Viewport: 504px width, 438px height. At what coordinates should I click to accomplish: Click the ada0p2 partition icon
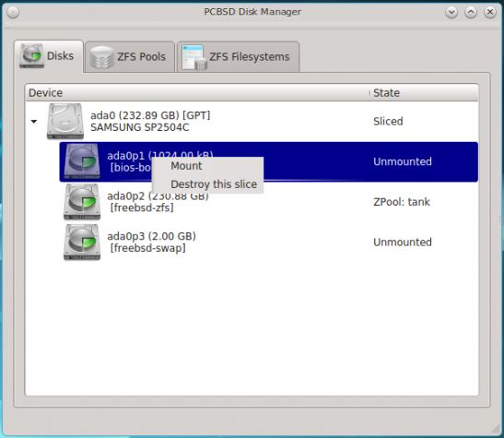pyautogui.click(x=82, y=202)
